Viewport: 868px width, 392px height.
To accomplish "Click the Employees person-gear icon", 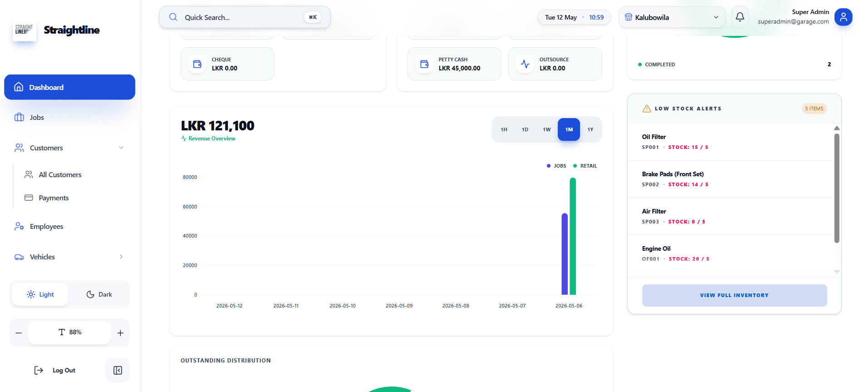I will 19,226.
